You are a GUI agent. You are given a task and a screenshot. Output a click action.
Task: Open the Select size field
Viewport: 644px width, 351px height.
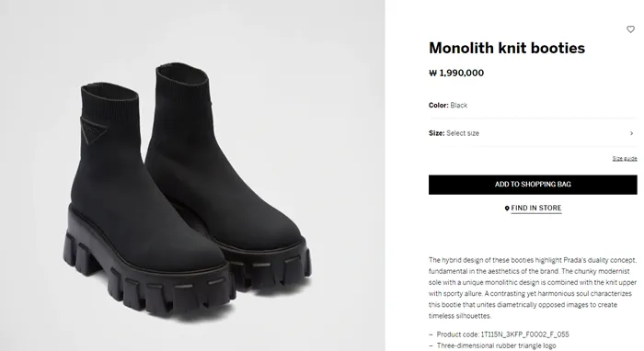click(533, 133)
